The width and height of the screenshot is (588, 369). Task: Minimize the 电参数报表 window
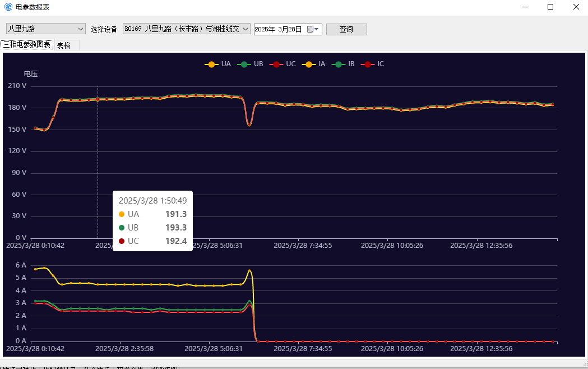click(x=525, y=7)
